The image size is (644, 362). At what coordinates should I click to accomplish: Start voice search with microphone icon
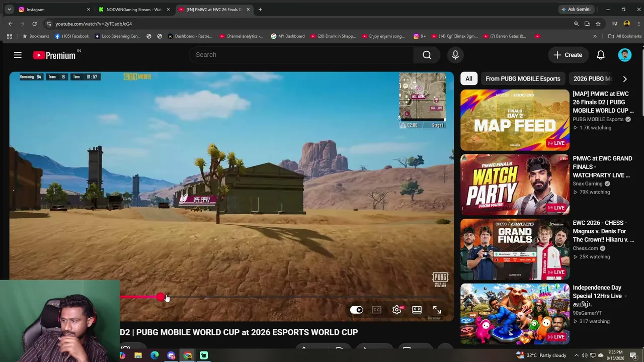[455, 55]
